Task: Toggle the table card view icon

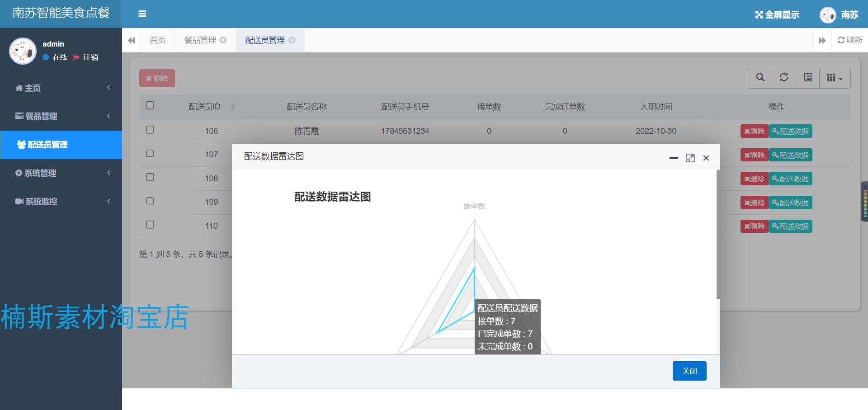Action: [808, 78]
